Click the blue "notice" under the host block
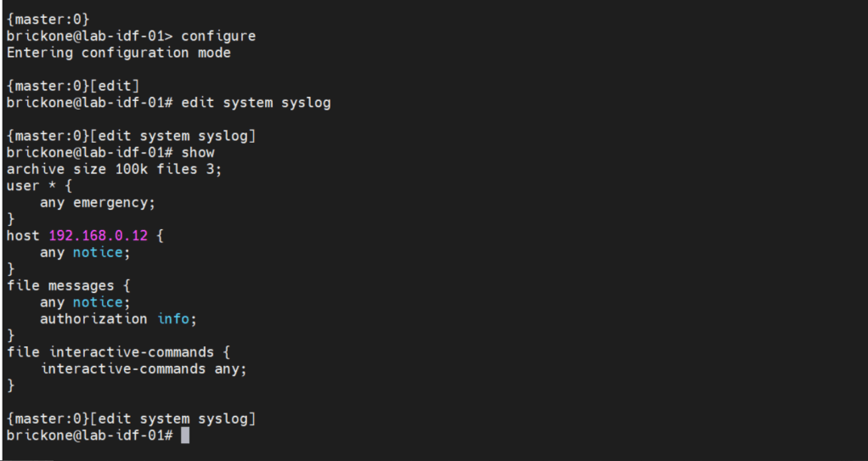Image resolution: width=868 pixels, height=461 pixels. click(99, 252)
